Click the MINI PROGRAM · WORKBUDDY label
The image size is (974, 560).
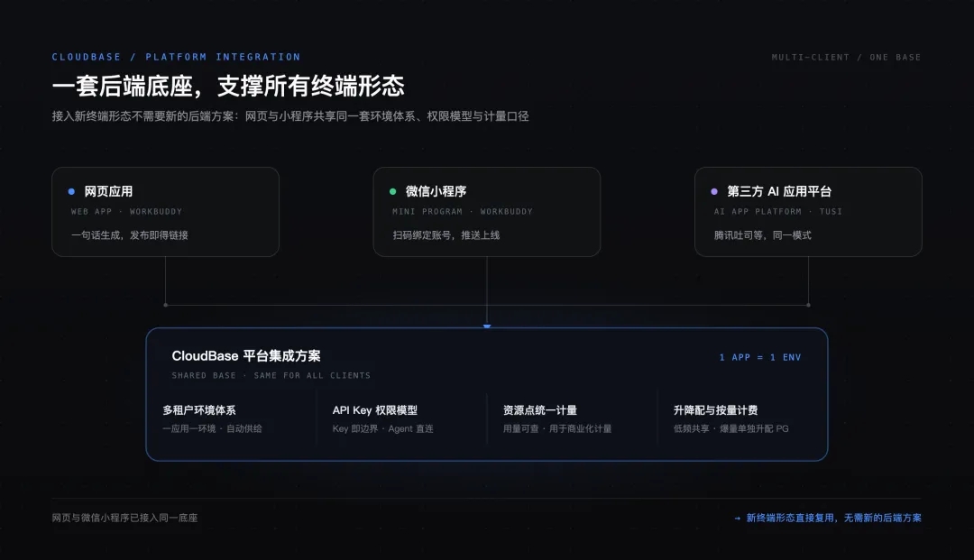click(463, 212)
